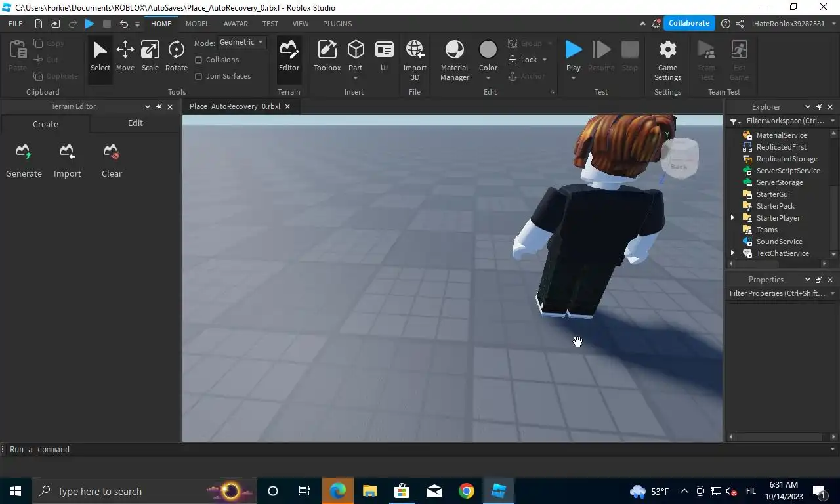This screenshot has height=504, width=840.
Task: Click the Share icon next to username
Action: (740, 24)
